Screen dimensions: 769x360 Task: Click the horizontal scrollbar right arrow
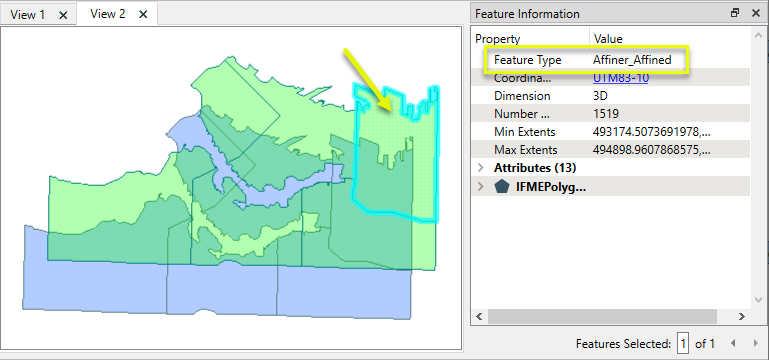click(x=742, y=316)
